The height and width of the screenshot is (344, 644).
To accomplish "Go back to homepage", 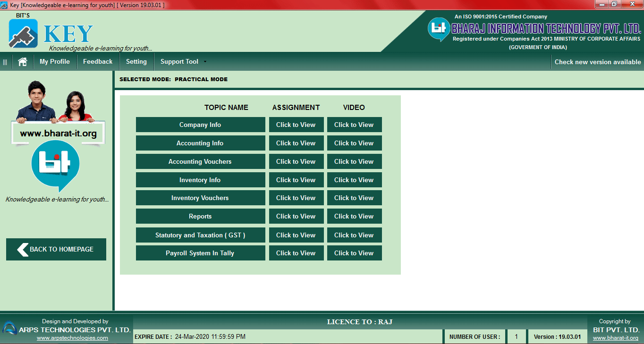I will 56,249.
